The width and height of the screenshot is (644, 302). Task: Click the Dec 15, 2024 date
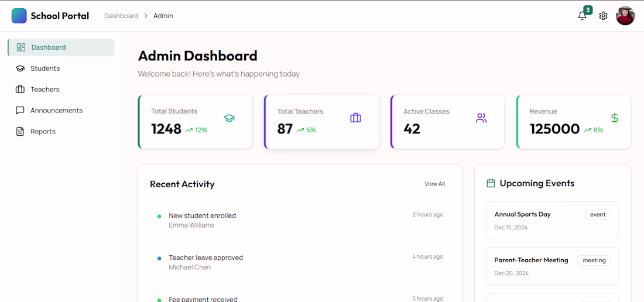coord(511,227)
